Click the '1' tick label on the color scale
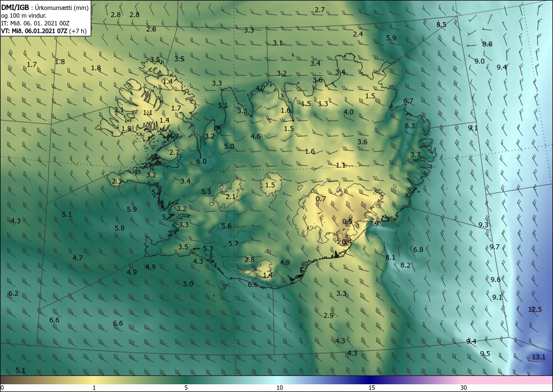This screenshot has width=553, height=392. tap(94, 388)
